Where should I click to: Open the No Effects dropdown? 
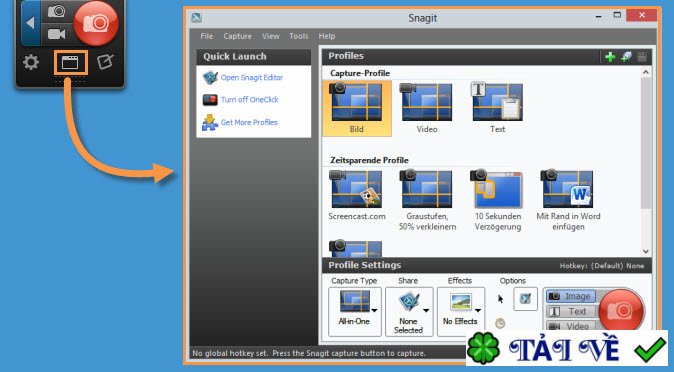click(x=461, y=312)
